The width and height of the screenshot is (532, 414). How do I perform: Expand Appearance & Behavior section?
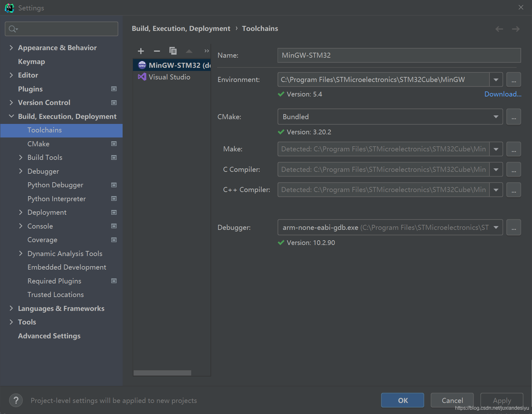click(11, 48)
